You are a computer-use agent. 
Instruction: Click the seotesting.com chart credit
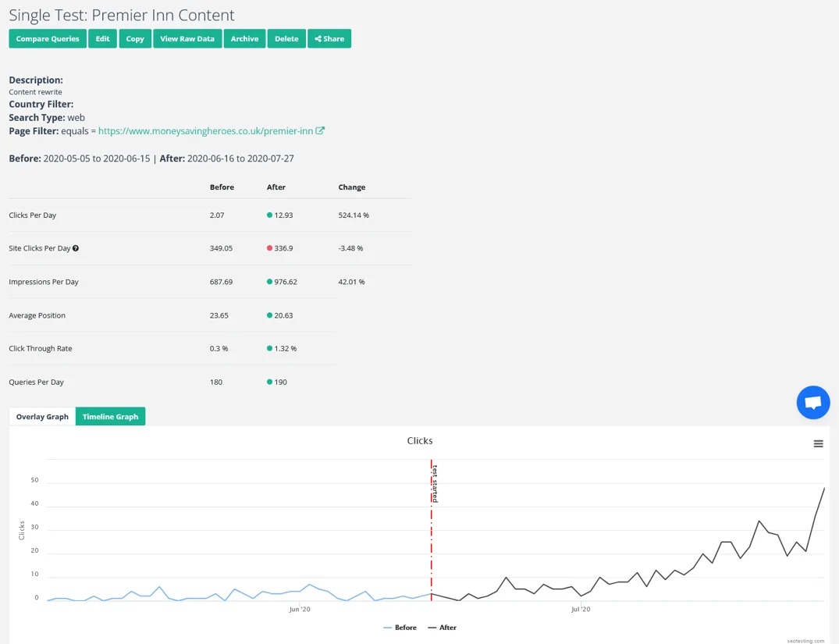point(805,641)
